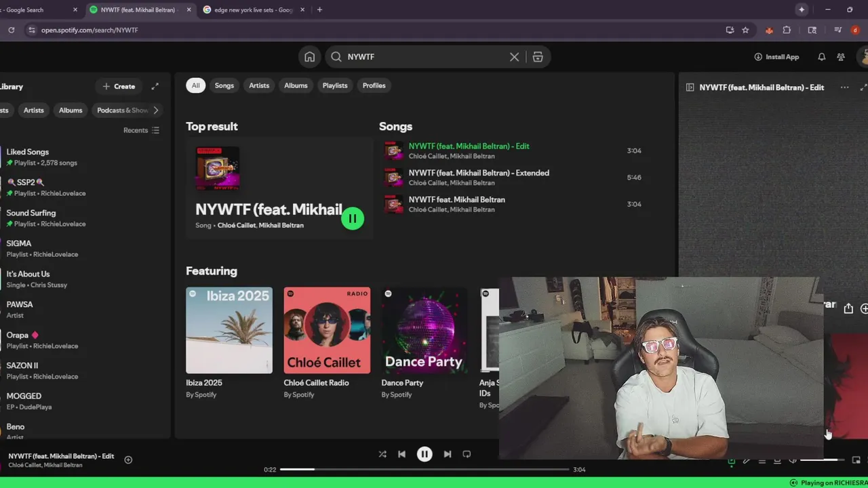Click the Install App button

776,57
